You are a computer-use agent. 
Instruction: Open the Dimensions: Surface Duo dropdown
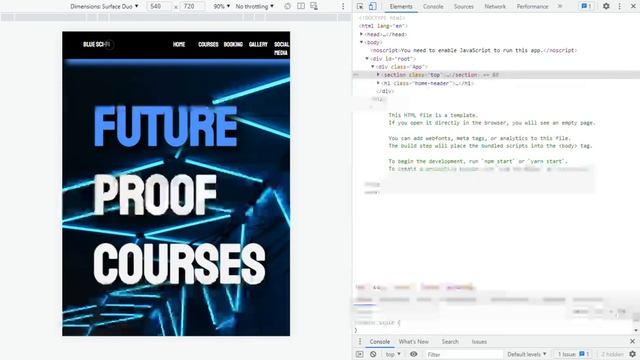(104, 7)
